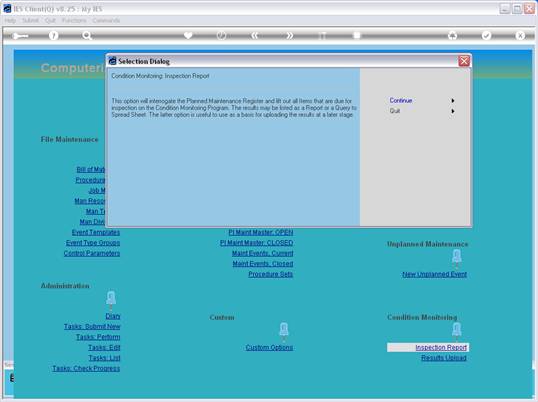Screen dimensions: 538x402
Task: Go back with the double left arrow icon
Action: point(255,36)
